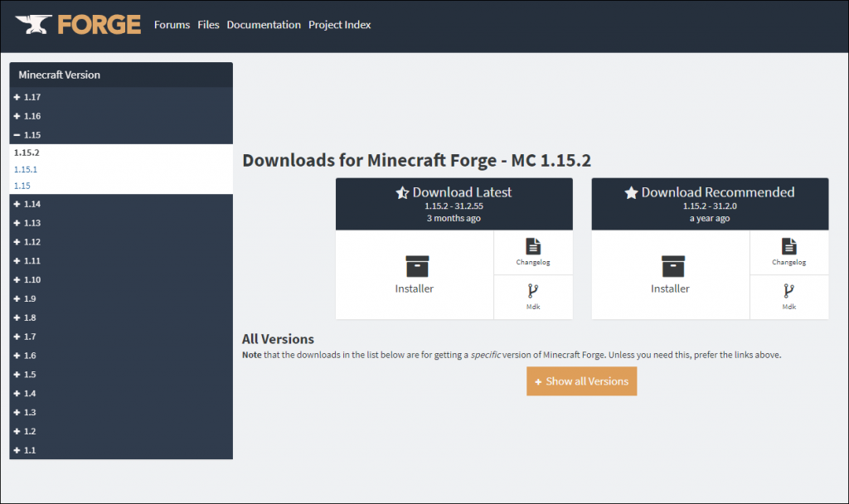Open the Changelog icon under Download Recommended
Image resolution: width=849 pixels, height=504 pixels.
coord(789,245)
